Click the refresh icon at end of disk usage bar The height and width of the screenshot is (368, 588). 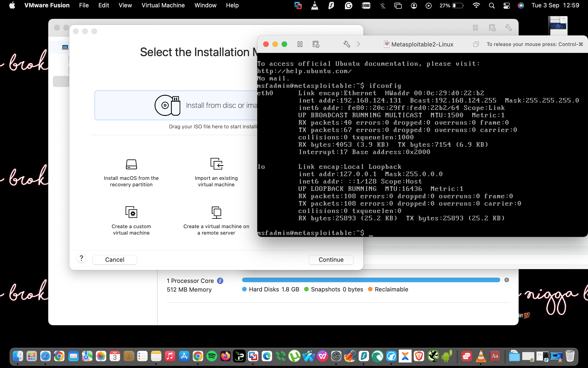(507, 280)
